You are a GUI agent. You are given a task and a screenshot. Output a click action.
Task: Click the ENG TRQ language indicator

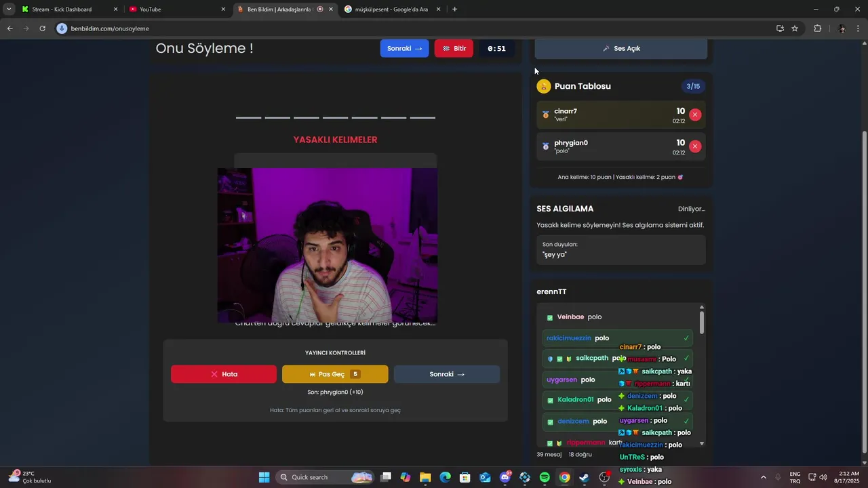(795, 477)
